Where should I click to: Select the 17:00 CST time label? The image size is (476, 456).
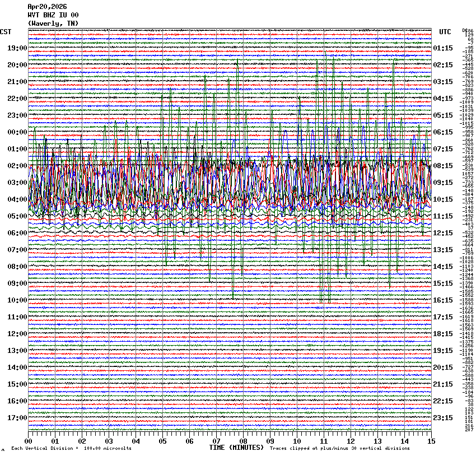[17, 418]
